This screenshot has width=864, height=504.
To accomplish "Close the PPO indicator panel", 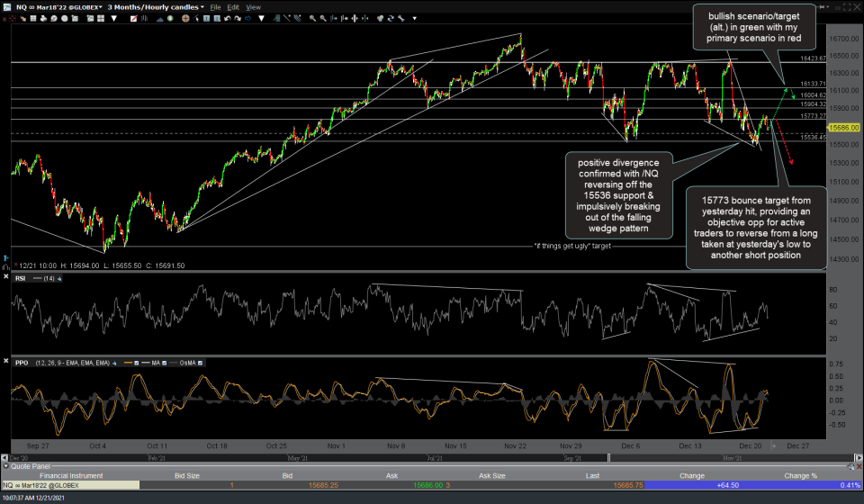I will [5, 361].
